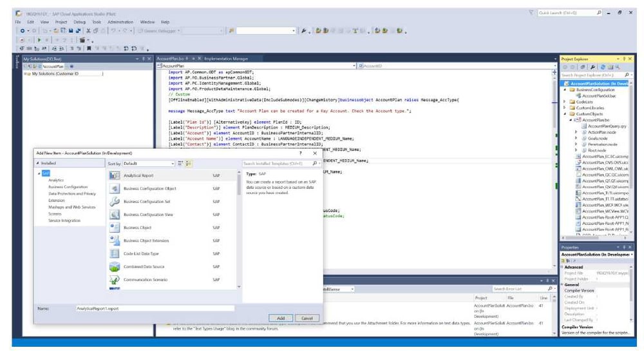Viewport: 644px width, 361px height.
Task: Click the refresh icon in Project Explorer toolbar
Action: (x=603, y=67)
